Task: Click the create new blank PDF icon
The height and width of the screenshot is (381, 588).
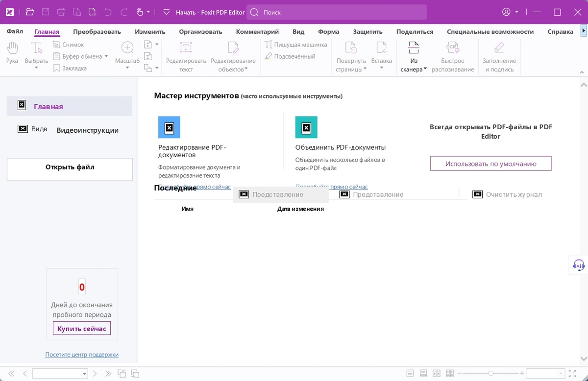Action: point(92,12)
